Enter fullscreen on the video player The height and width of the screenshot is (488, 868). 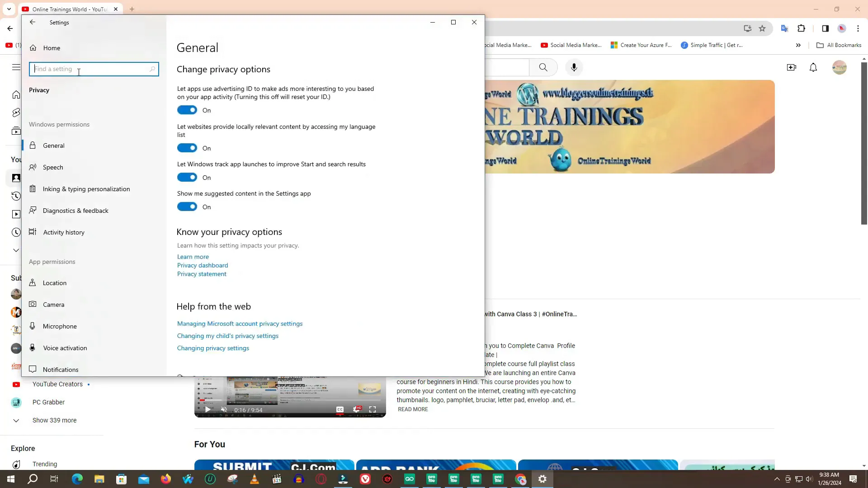(x=373, y=410)
